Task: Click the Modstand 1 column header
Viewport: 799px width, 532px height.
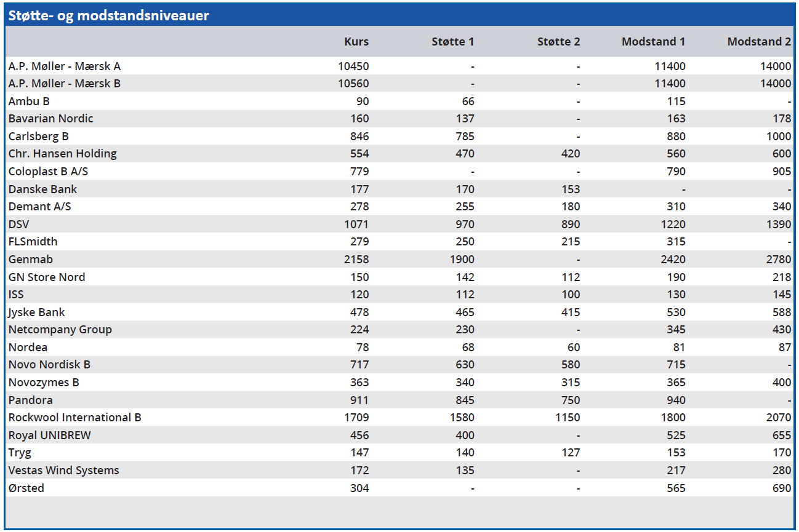Action: (x=653, y=42)
